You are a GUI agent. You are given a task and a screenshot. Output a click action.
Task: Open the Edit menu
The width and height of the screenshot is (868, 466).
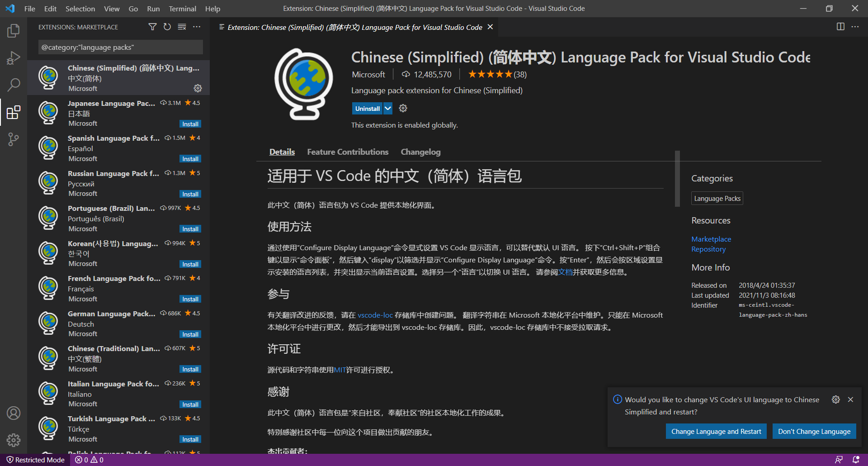(50, 9)
